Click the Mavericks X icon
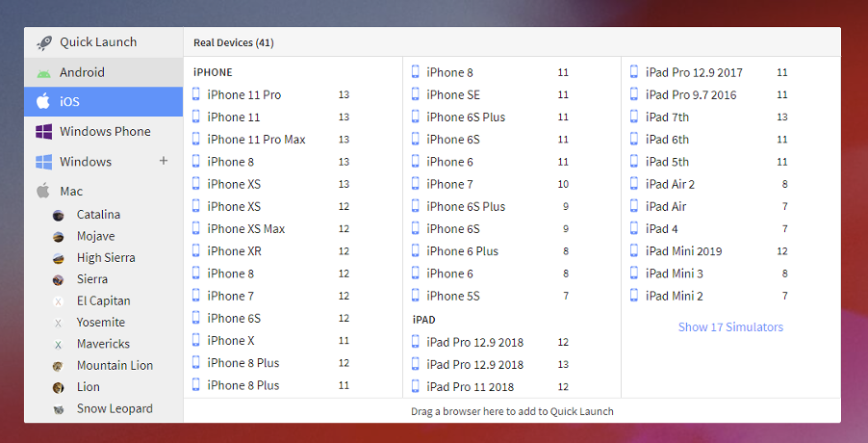This screenshot has width=868, height=443. (58, 345)
